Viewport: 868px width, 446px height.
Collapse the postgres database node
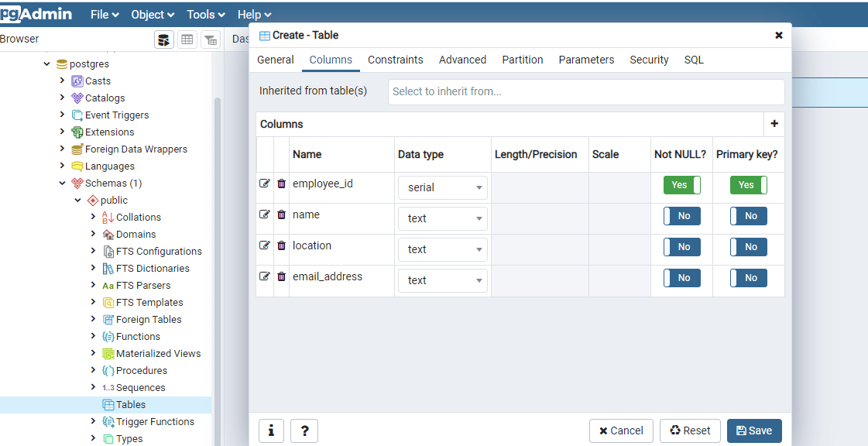[47, 64]
